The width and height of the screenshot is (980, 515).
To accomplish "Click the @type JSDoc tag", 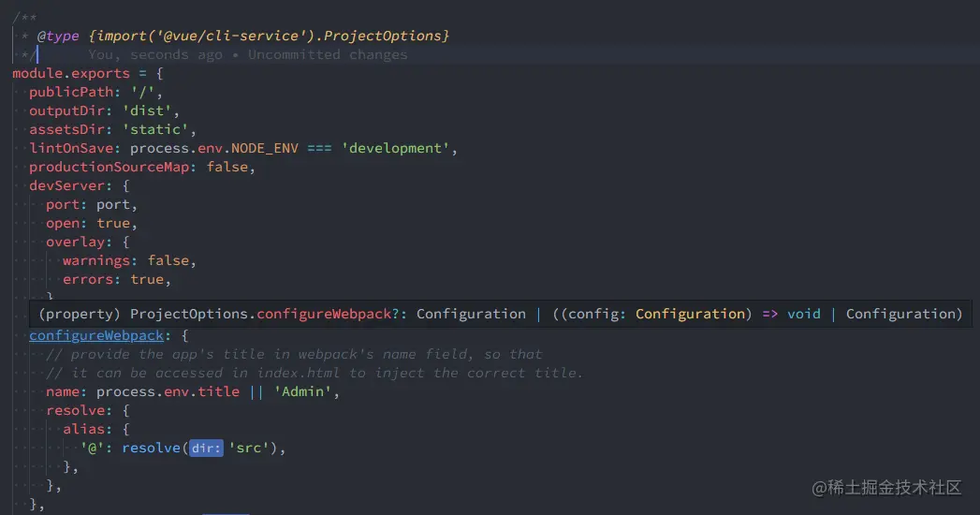I will click(58, 36).
